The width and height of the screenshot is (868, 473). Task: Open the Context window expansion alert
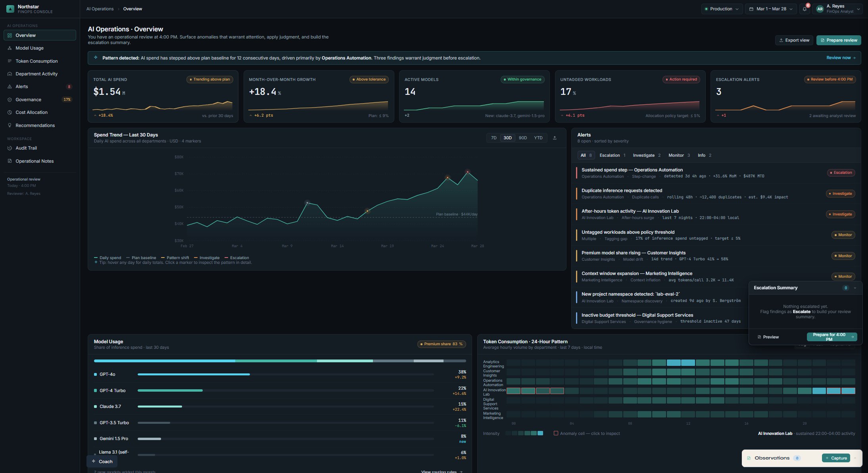(716, 277)
